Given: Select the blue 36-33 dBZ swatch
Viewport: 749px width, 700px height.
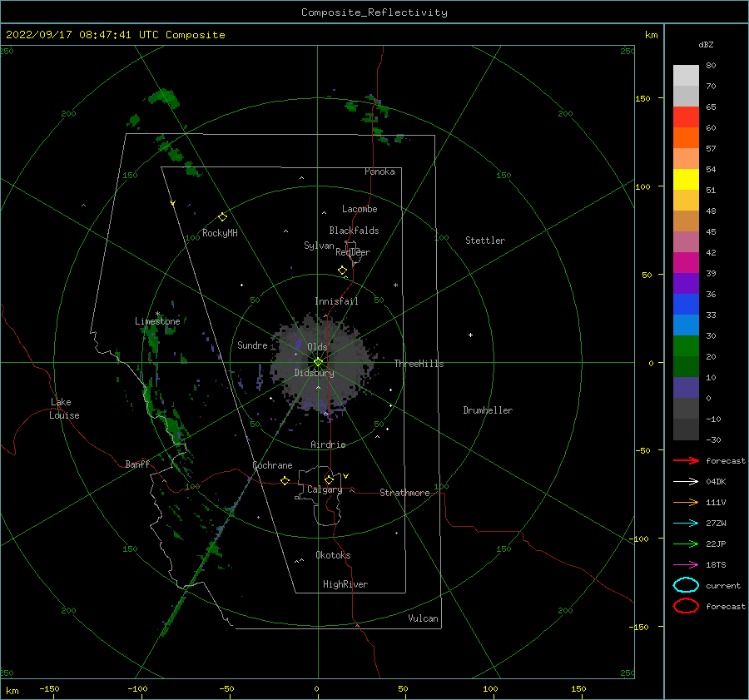Looking at the screenshot, I should tap(686, 305).
